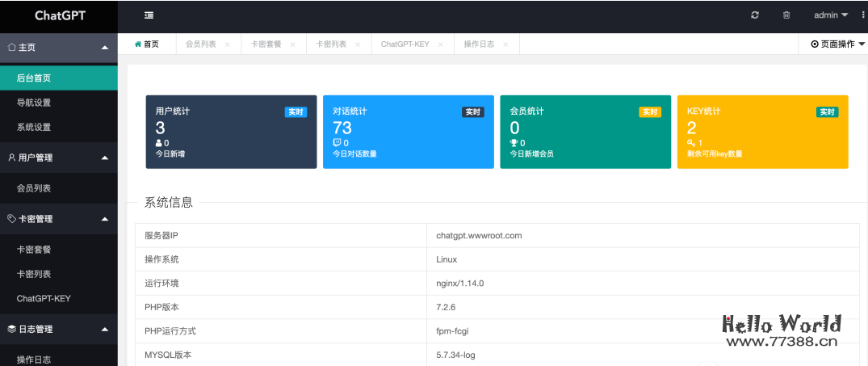The width and height of the screenshot is (868, 366).
Task: Click trophy icon under 会员统计 count
Action: [x=514, y=143]
